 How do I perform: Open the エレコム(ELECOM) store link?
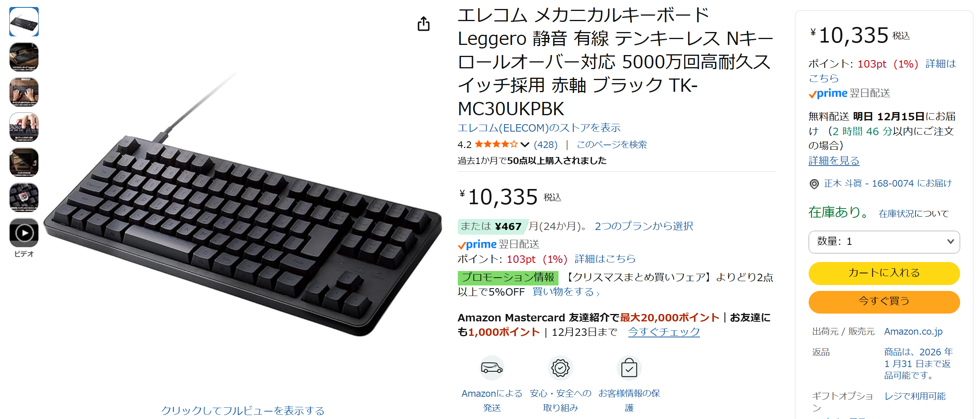pyautogui.click(x=539, y=128)
